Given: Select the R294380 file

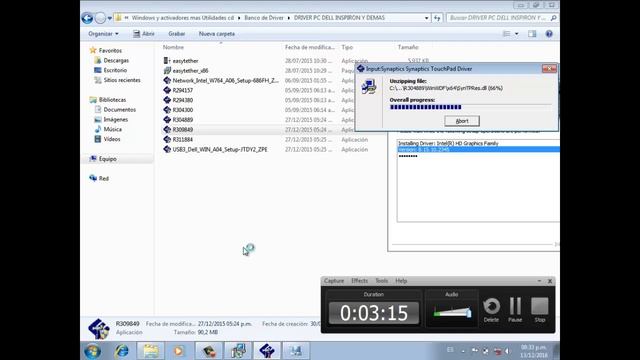Looking at the screenshot, I should click(178, 100).
